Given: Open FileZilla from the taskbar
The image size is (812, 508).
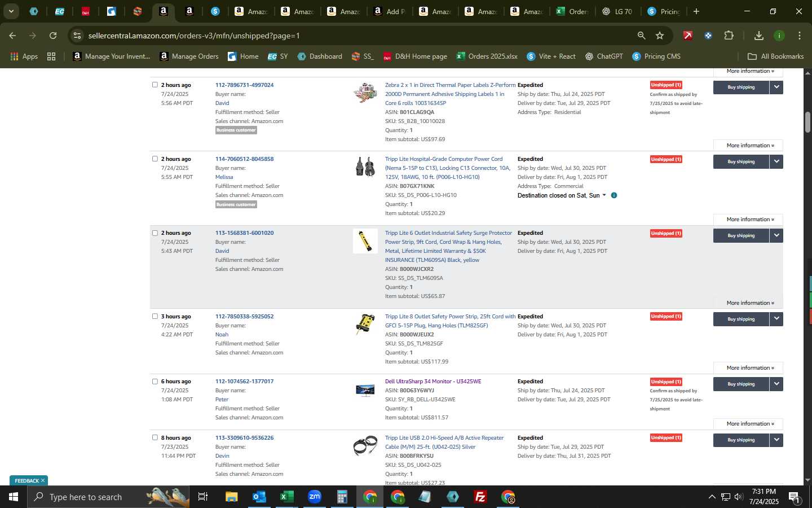Looking at the screenshot, I should (x=480, y=497).
